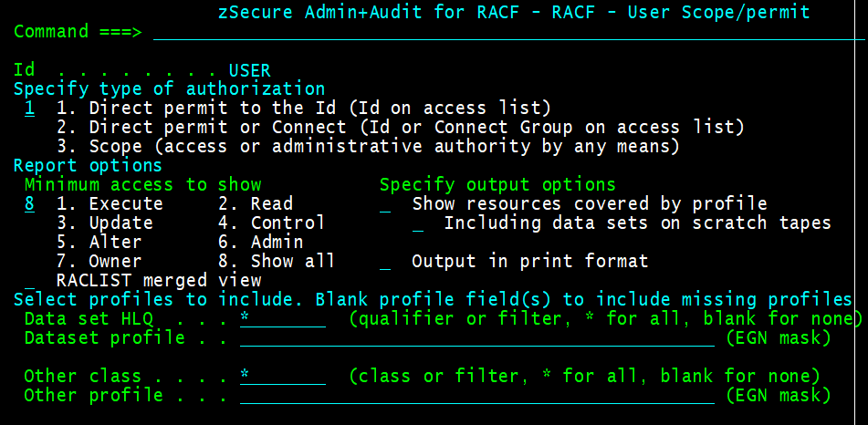This screenshot has width=868, height=425.
Task: Click option 2 Direct permit or Connect
Action: [401, 128]
